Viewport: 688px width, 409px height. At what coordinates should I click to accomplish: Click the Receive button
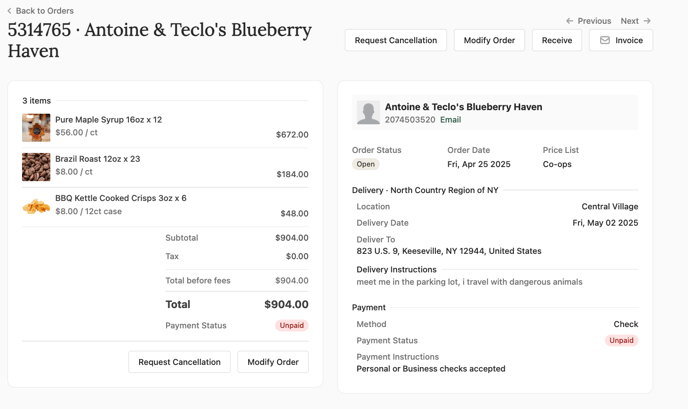(557, 40)
